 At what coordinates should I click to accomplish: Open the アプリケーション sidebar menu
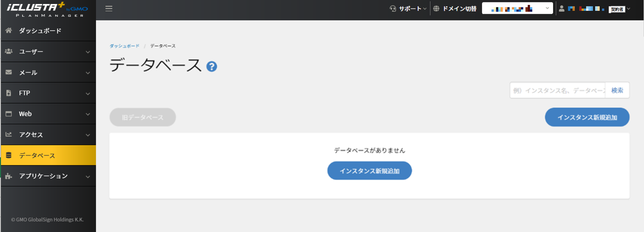click(x=48, y=176)
